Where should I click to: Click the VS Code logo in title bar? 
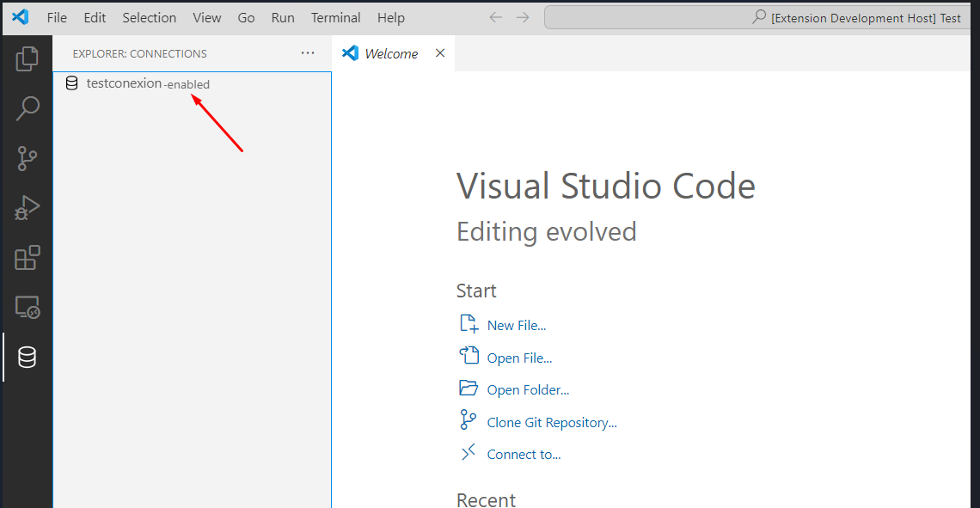tap(21, 17)
